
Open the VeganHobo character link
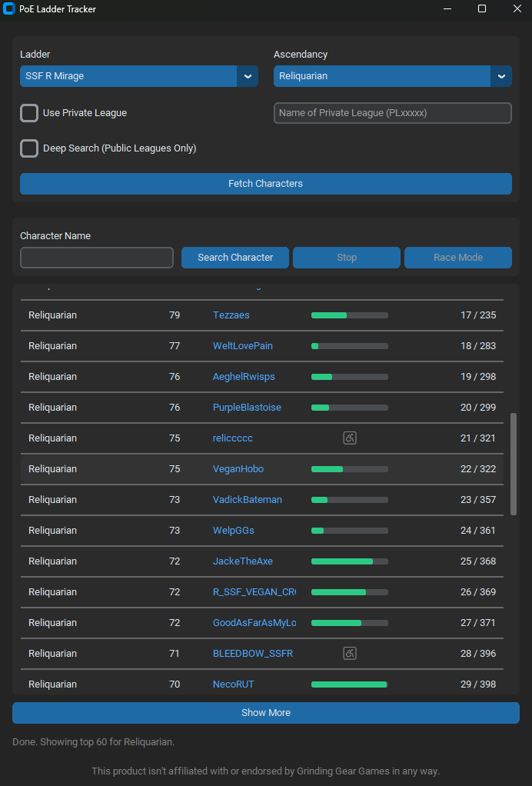[238, 468]
